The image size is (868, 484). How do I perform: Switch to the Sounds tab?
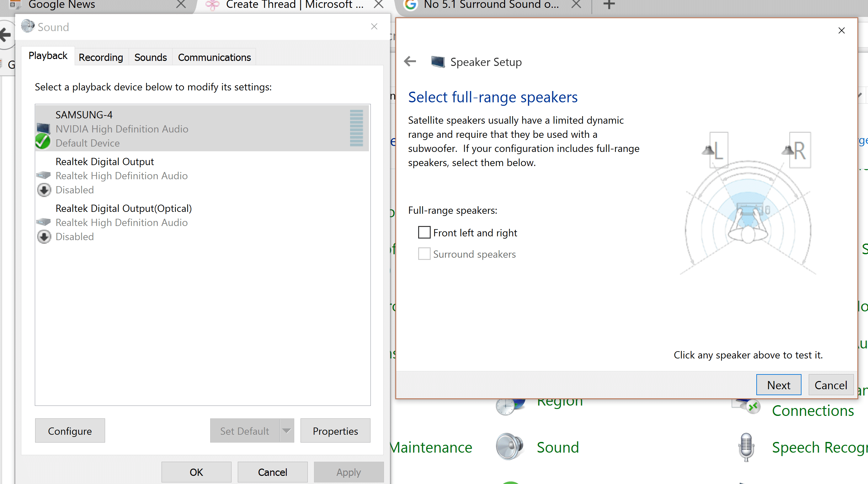click(150, 57)
